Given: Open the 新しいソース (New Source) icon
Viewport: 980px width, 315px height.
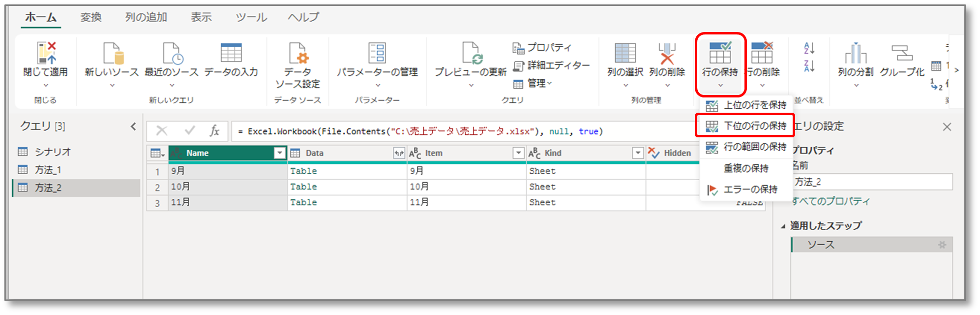Looking at the screenshot, I should pos(112,53).
